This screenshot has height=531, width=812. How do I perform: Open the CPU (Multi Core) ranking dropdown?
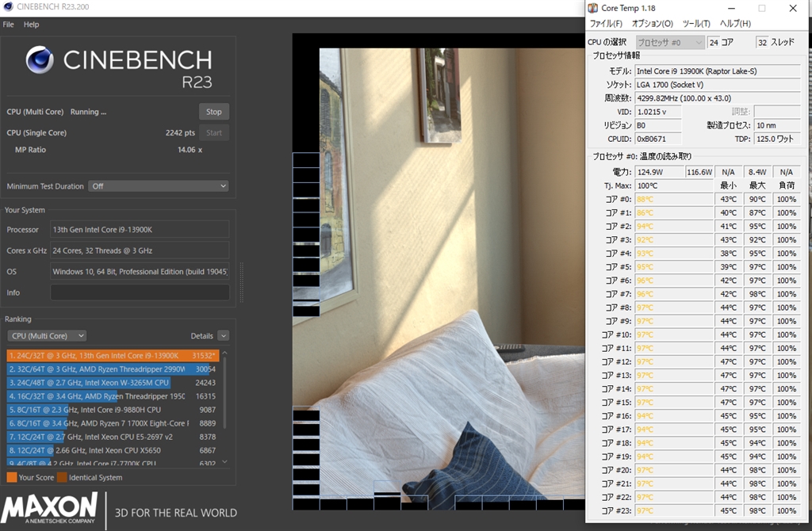coord(47,336)
